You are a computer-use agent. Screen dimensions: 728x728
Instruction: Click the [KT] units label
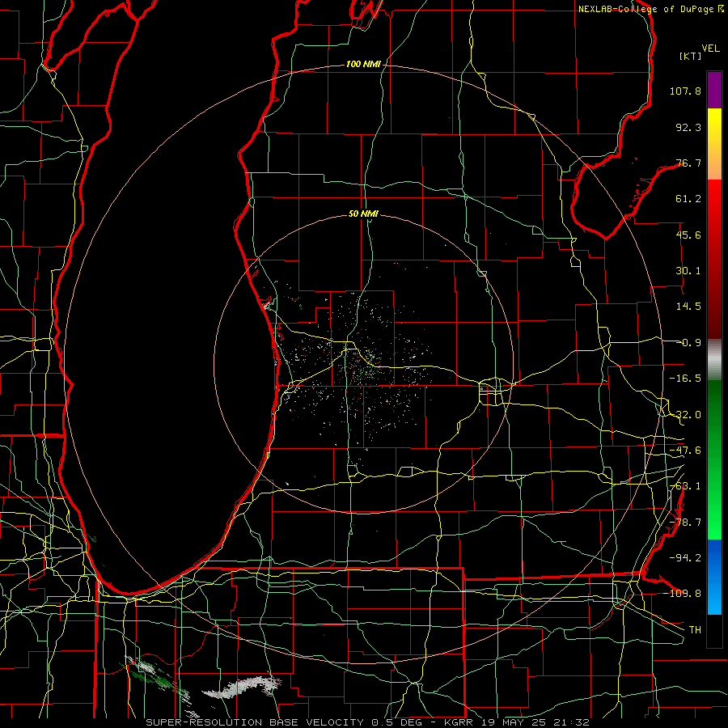[x=691, y=56]
